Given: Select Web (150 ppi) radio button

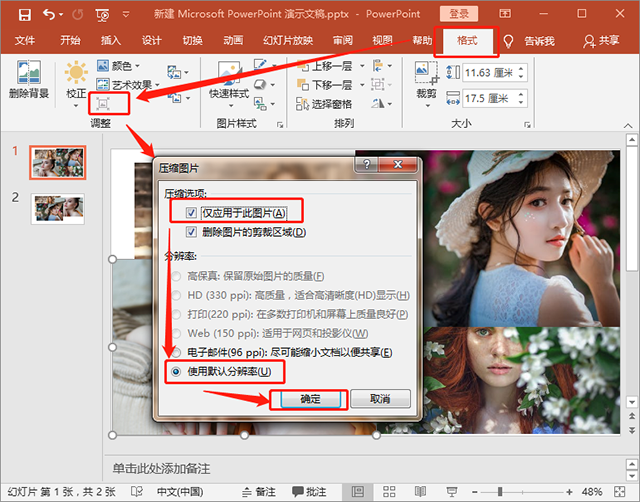Looking at the screenshot, I should pyautogui.click(x=176, y=333).
